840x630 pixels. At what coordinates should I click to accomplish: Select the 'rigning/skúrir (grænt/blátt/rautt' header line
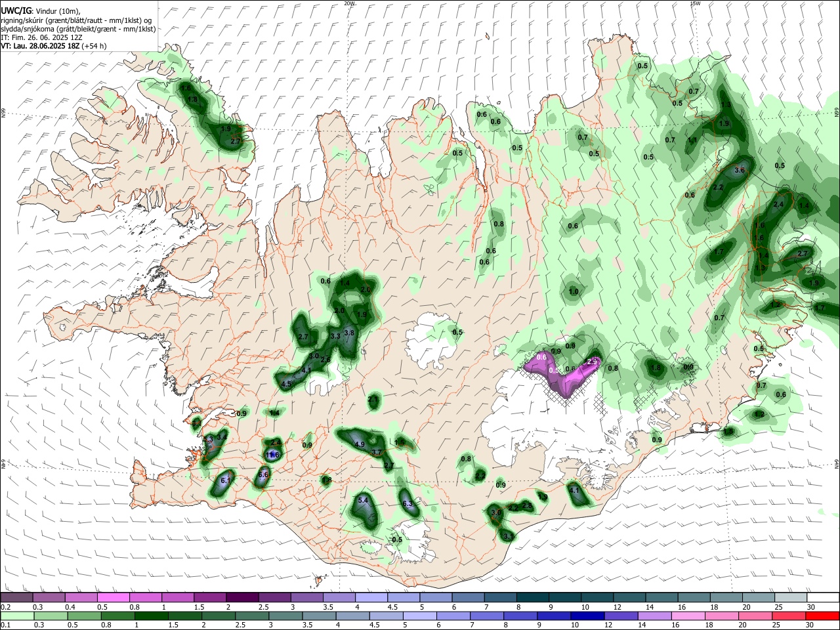tap(76, 20)
